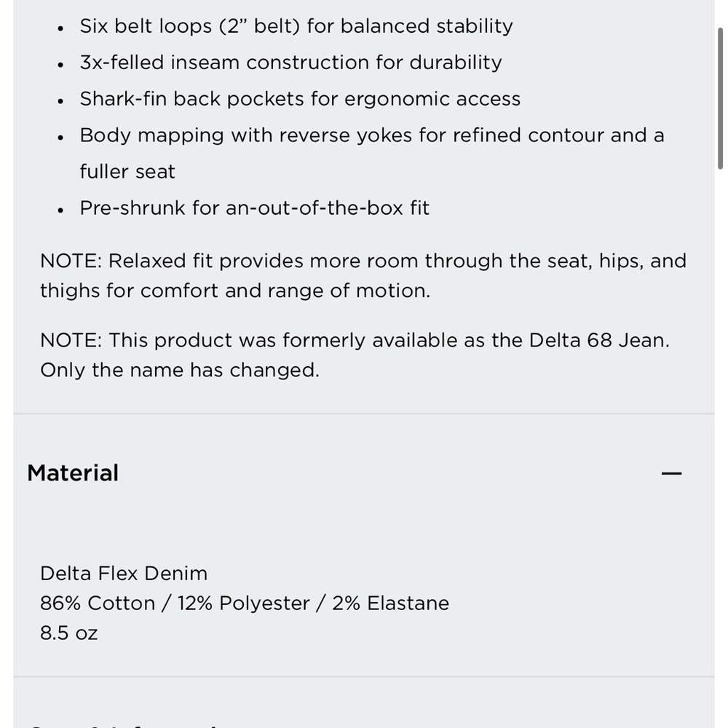Click the Delta 68 Jean NOTE line
The image size is (728, 728).
[355, 340]
